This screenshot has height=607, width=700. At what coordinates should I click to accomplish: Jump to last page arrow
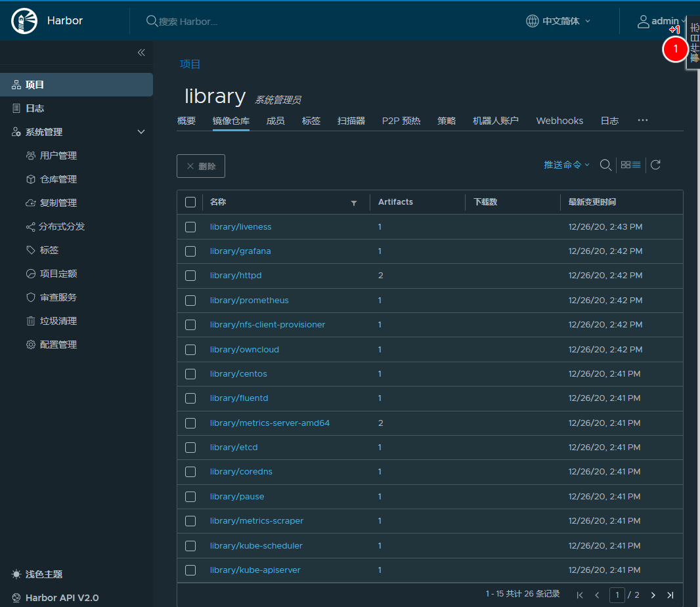coord(670,595)
